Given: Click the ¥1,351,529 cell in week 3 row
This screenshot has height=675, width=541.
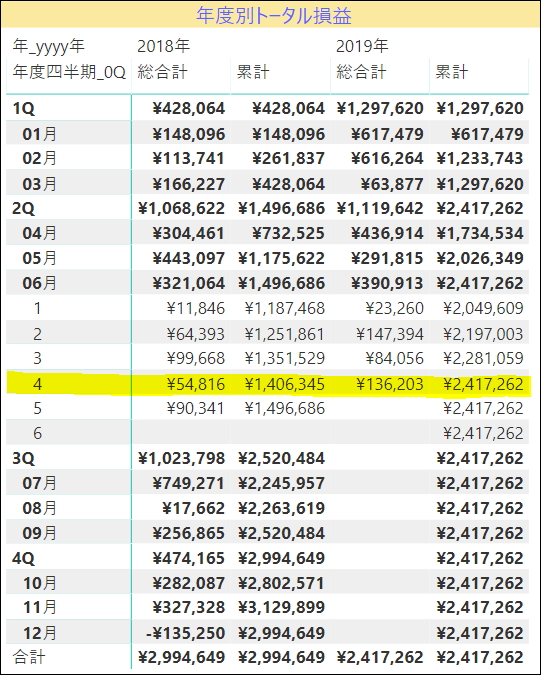Looking at the screenshot, I should point(284,358).
